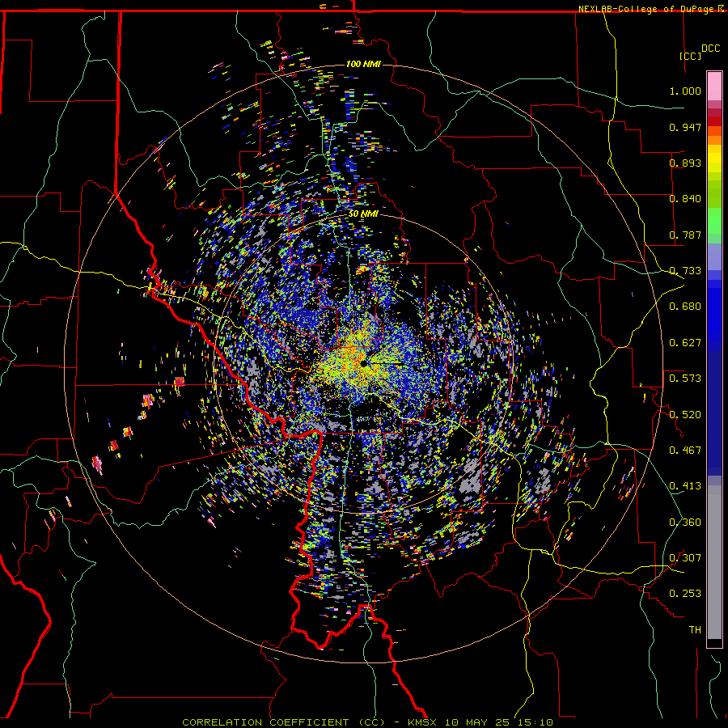Click the 0.627 legend value
Image resolution: width=728 pixels, height=728 pixels.
click(x=685, y=343)
